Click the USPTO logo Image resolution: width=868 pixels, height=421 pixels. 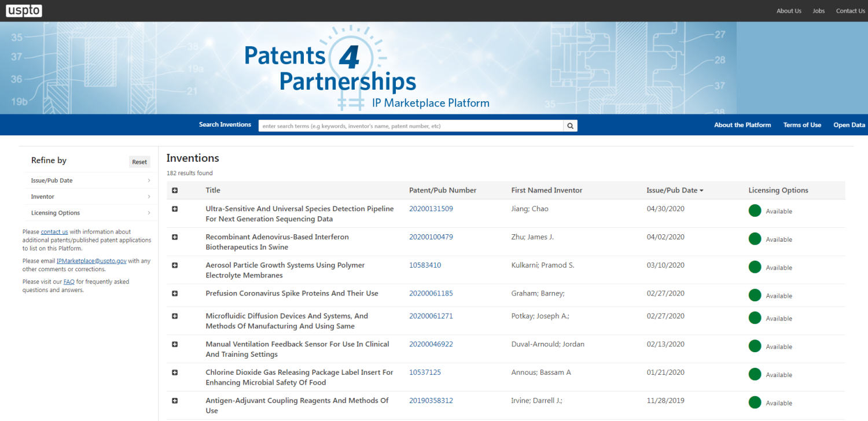[x=24, y=10]
